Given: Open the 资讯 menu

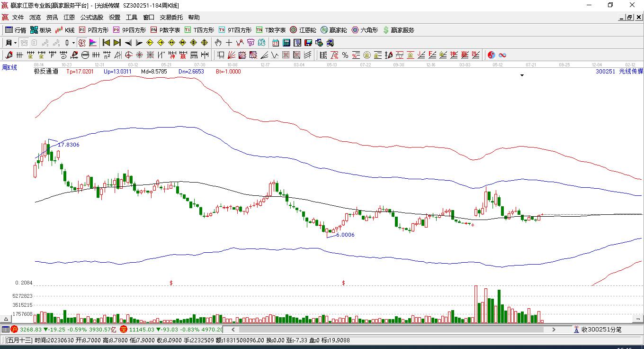Looking at the screenshot, I should point(52,18).
